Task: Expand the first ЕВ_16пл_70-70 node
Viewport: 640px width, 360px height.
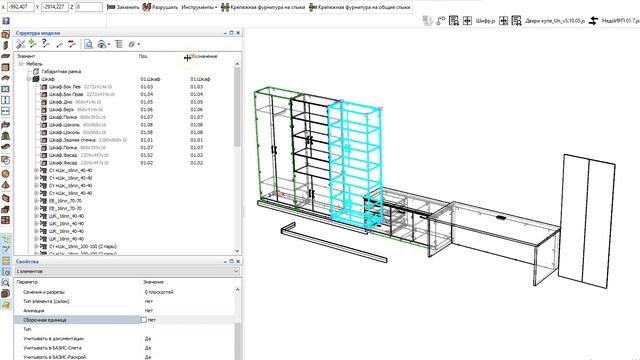Action: (x=36, y=201)
